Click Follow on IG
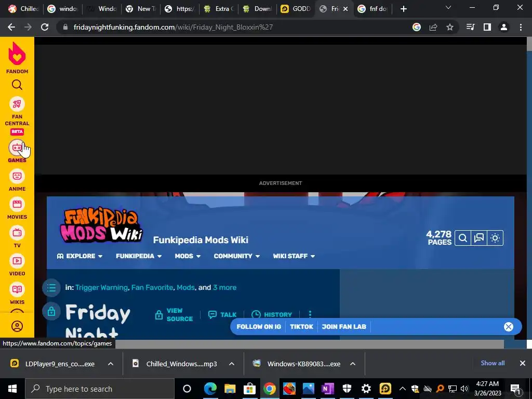532x399 pixels. [259, 327]
